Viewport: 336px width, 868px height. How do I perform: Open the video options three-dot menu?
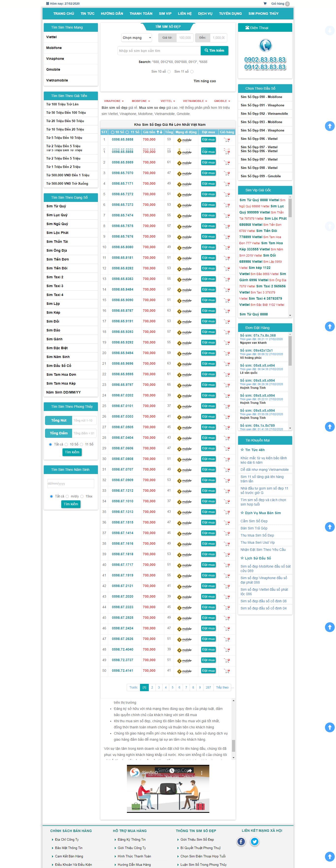202,773
